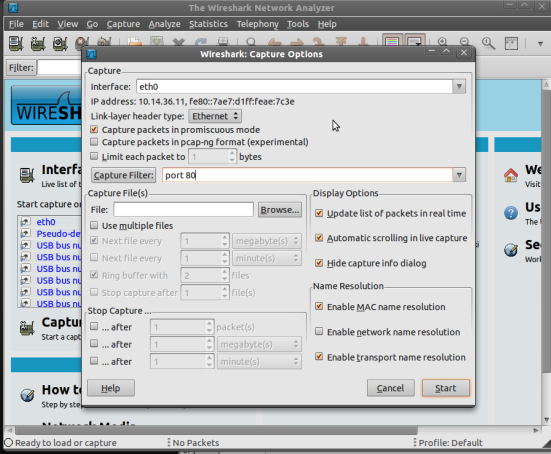The height and width of the screenshot is (454, 551).
Task: Click the zoom normal size icon
Action: point(488,44)
